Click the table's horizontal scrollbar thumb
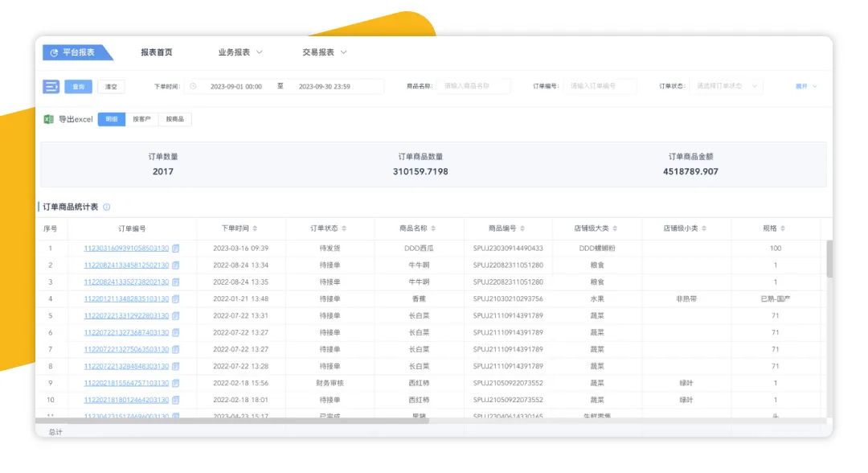The image size is (868, 473). tap(232, 421)
